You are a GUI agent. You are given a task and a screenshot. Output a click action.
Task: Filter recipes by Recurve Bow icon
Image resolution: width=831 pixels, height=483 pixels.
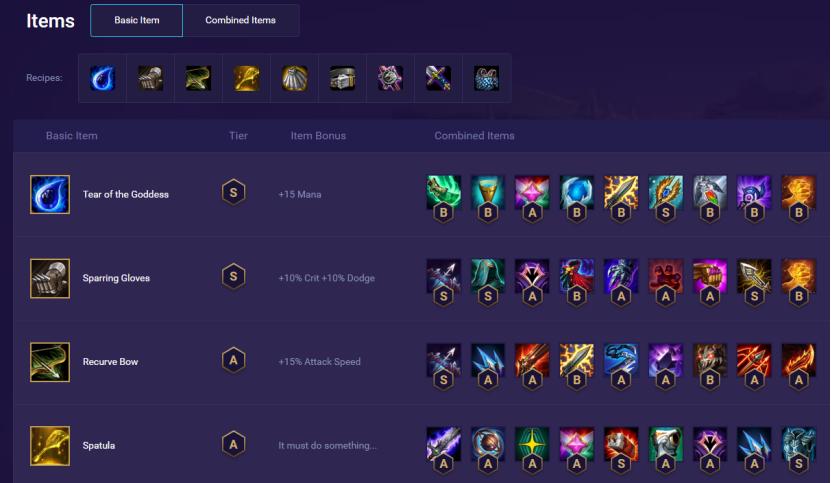(x=199, y=78)
